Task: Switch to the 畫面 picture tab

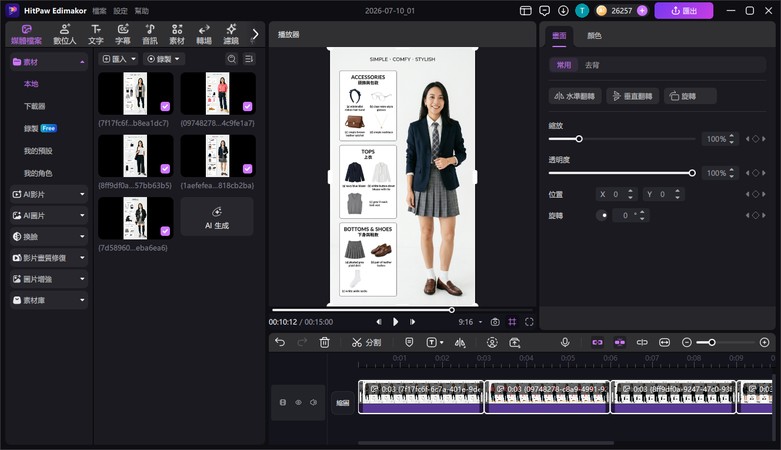Action: point(559,35)
